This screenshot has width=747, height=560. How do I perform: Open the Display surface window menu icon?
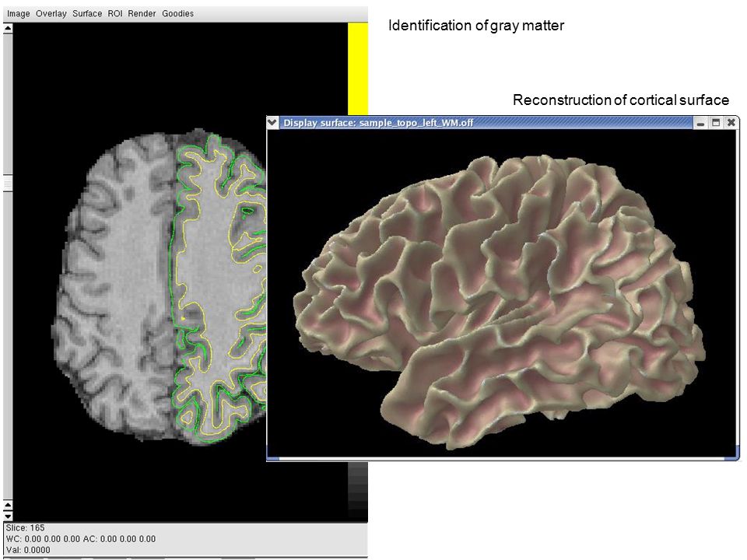coord(272,122)
